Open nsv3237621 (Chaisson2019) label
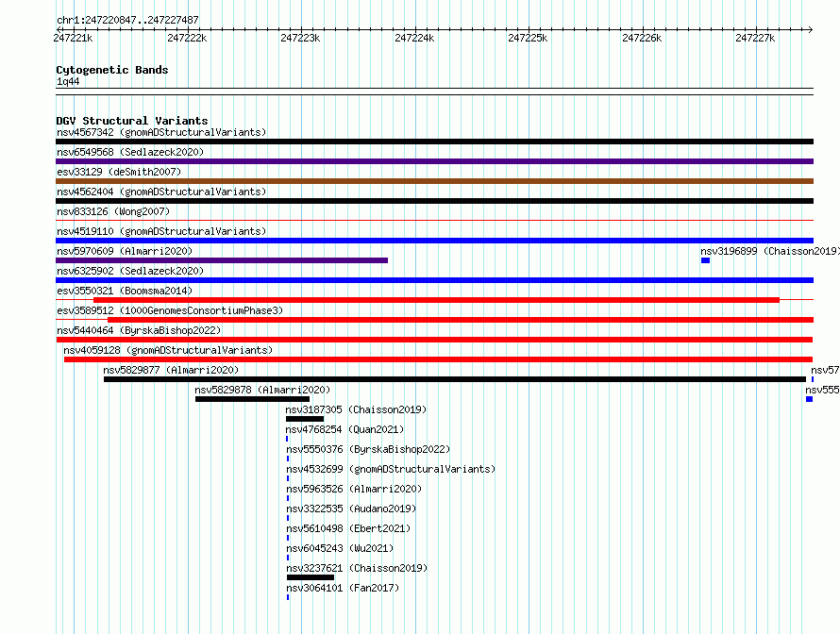The width and height of the screenshot is (840, 634). point(357,568)
